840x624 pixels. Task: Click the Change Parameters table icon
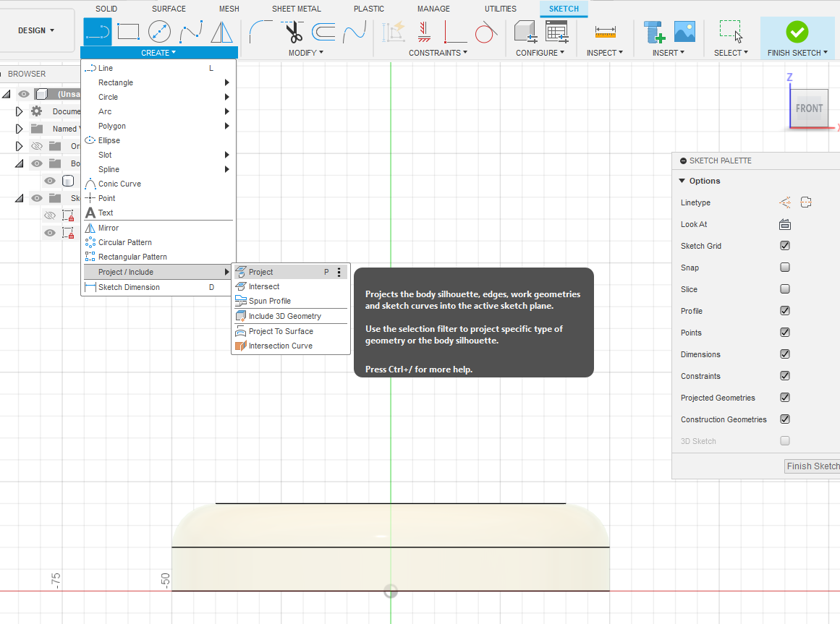556,32
